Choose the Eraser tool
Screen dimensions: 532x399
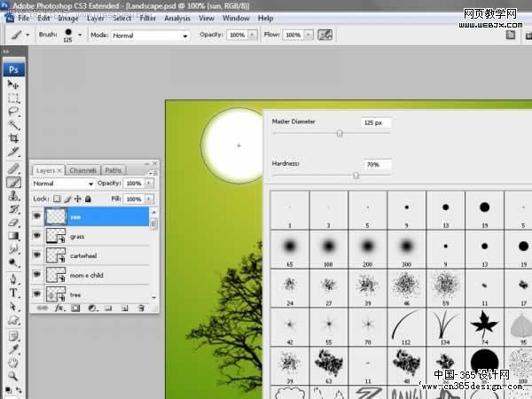(x=13, y=223)
